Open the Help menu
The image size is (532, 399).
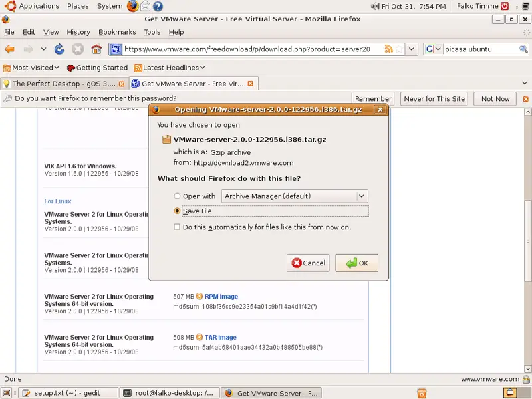coord(176,32)
